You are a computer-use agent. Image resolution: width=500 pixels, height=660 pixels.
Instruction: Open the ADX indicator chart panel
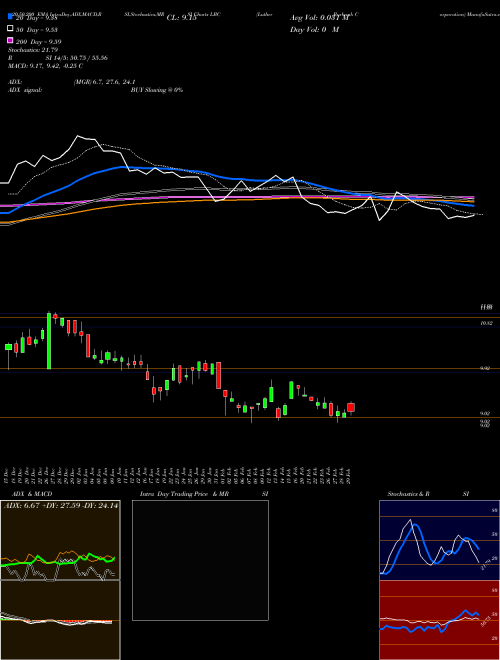[x=60, y=540]
